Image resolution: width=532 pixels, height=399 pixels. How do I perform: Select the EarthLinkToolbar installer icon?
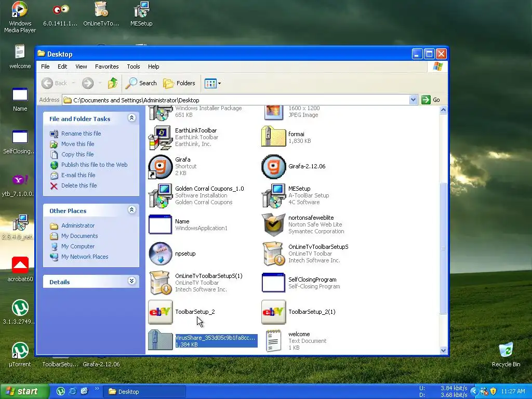coord(161,137)
